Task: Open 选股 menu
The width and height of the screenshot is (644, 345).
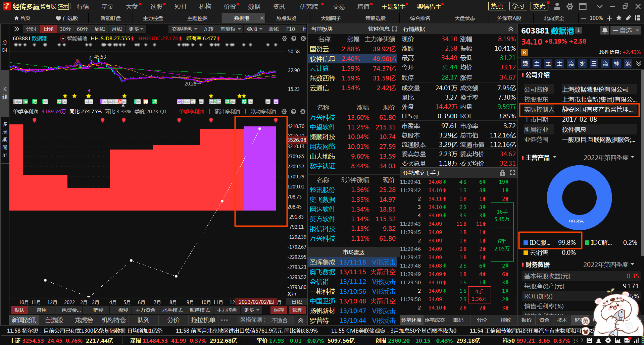Action: 156,6
